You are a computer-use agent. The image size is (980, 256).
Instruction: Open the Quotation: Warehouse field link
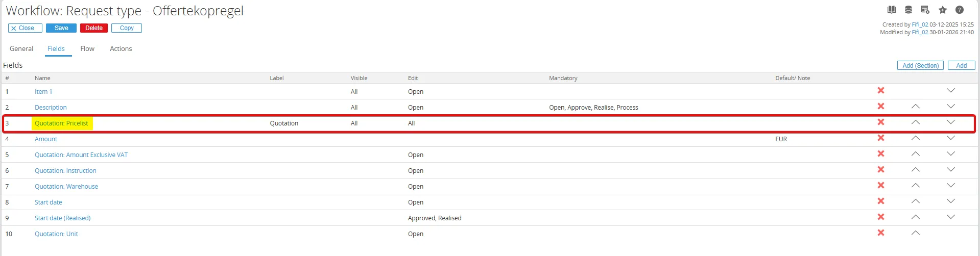point(66,187)
